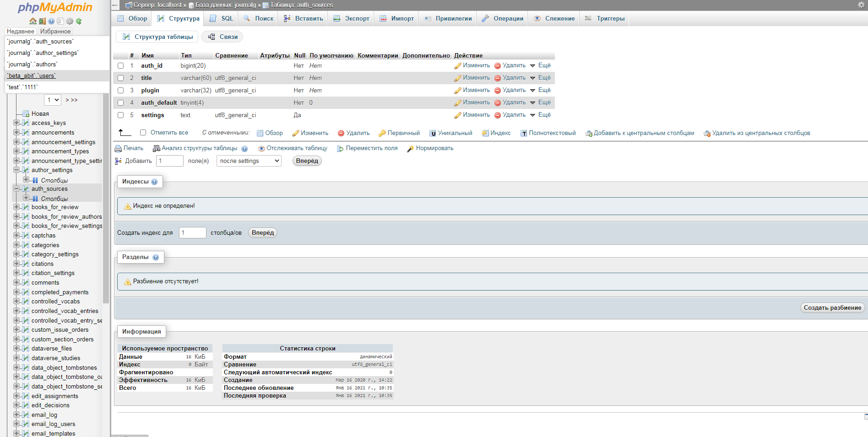
Task: Click Fulltext icon for selected columns
Action: [x=524, y=133]
